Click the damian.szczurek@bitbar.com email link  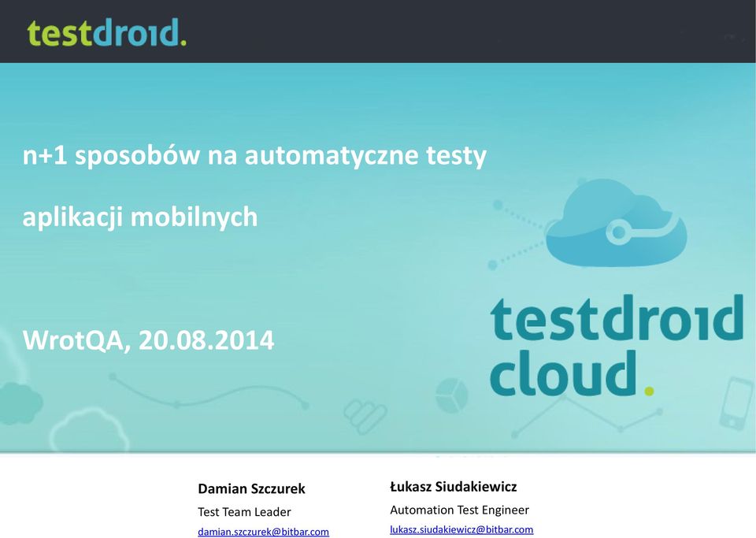[263, 532]
